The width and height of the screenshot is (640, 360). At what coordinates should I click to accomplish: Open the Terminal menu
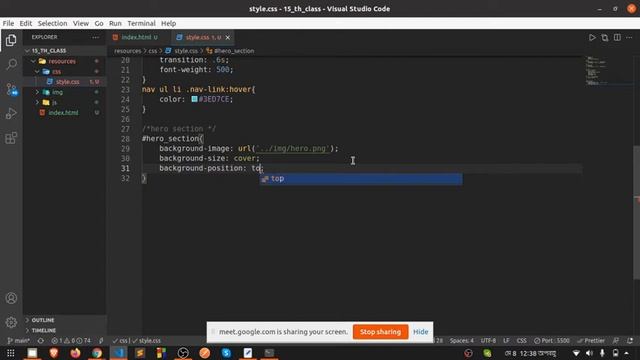(x=141, y=23)
